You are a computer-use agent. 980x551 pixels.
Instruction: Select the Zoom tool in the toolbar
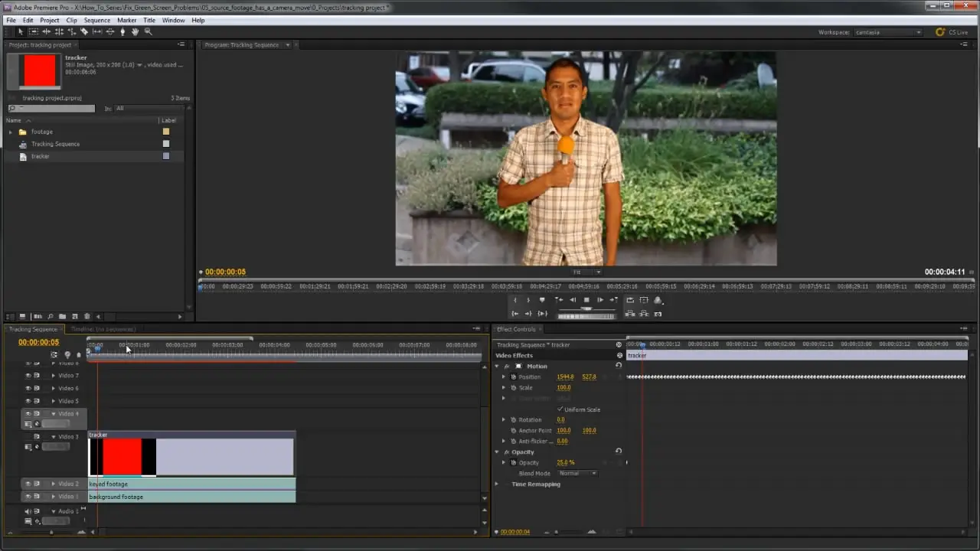click(x=149, y=31)
